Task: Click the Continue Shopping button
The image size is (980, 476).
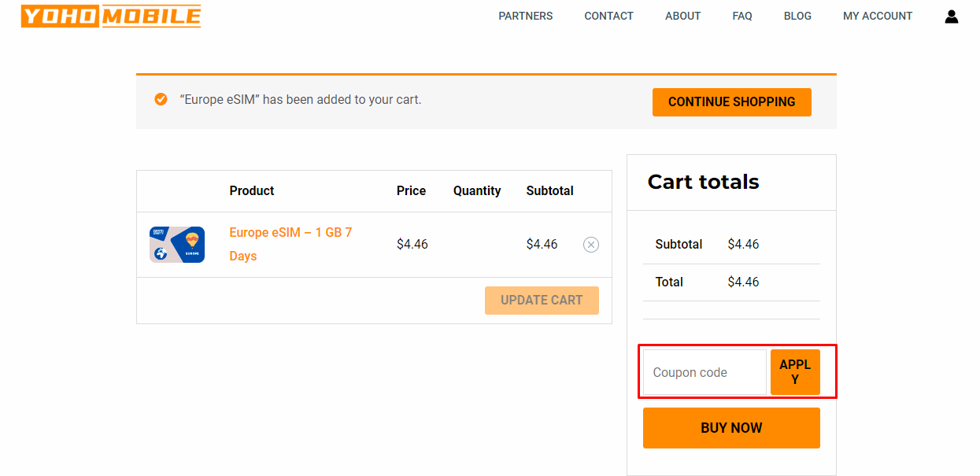Action: pos(732,102)
